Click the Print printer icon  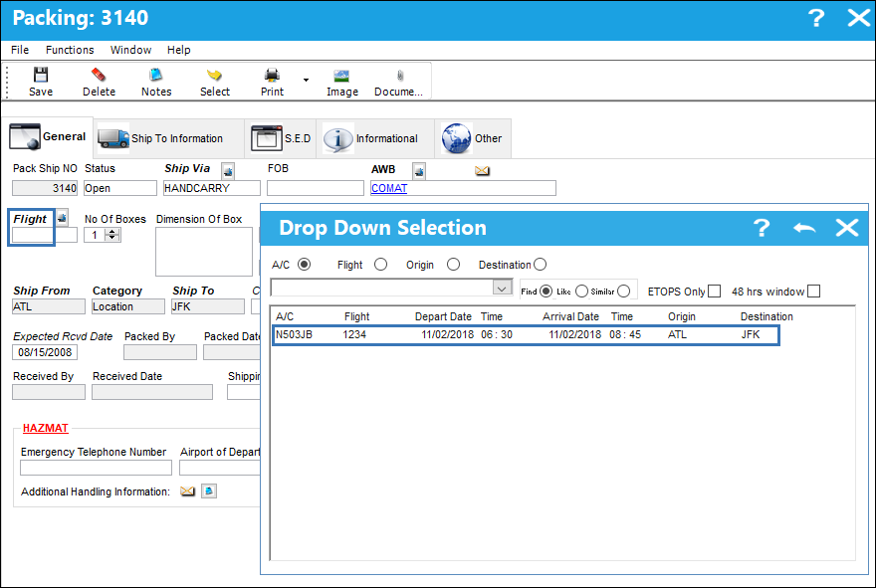click(272, 75)
